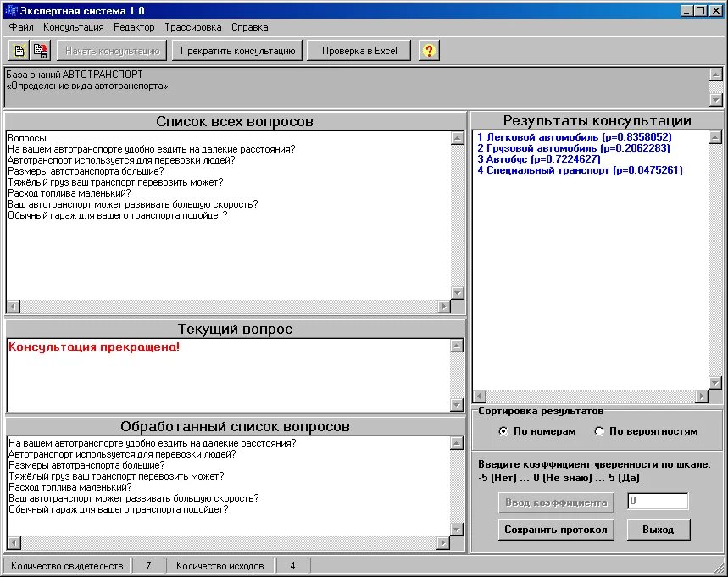Click 'Количество свидетельств' status bar label

[x=67, y=566]
